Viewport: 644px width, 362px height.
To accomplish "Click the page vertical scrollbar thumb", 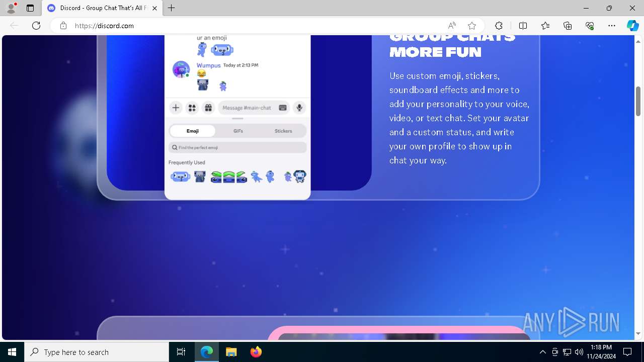I will pyautogui.click(x=638, y=101).
